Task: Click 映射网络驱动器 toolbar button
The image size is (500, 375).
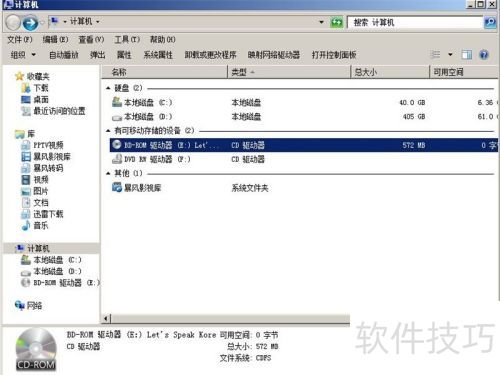Action: (274, 55)
